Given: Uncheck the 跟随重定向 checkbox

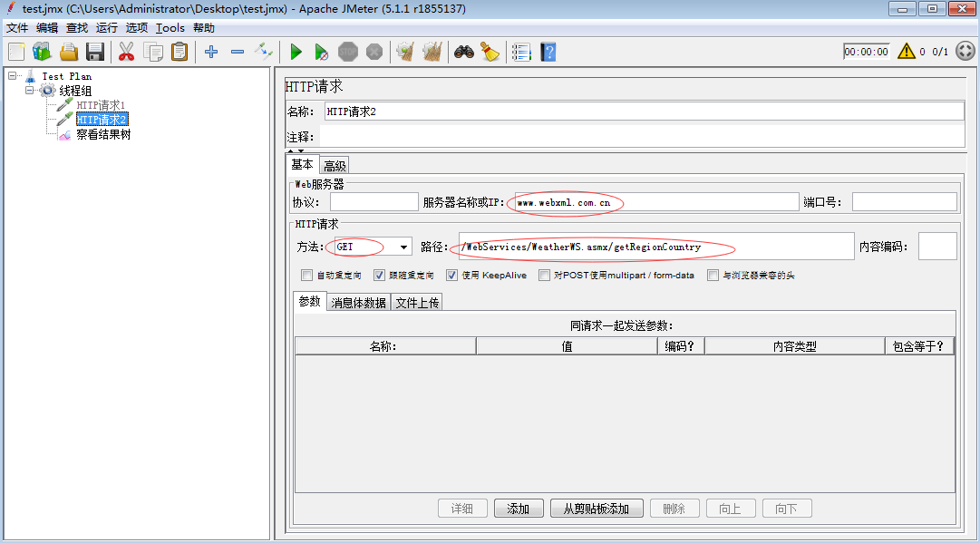Looking at the screenshot, I should [x=379, y=275].
